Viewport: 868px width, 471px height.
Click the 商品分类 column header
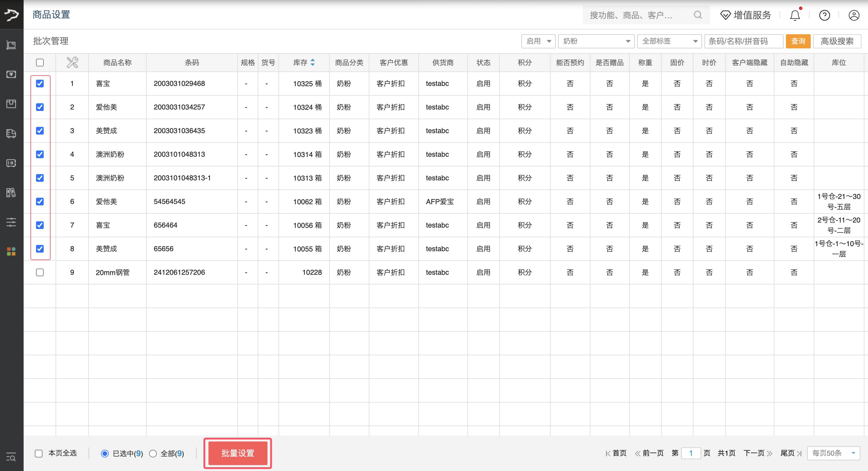[x=349, y=62]
